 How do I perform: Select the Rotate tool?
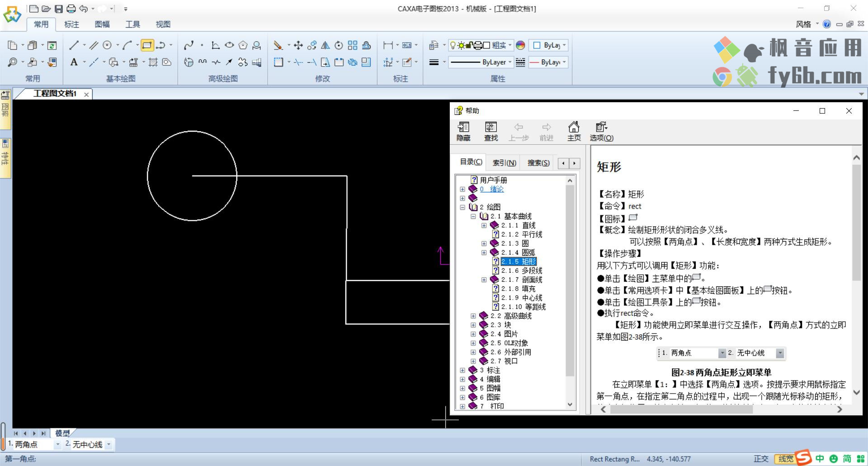click(339, 45)
